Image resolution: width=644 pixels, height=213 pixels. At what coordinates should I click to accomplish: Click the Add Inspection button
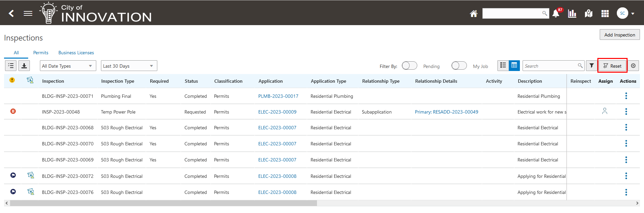click(620, 35)
